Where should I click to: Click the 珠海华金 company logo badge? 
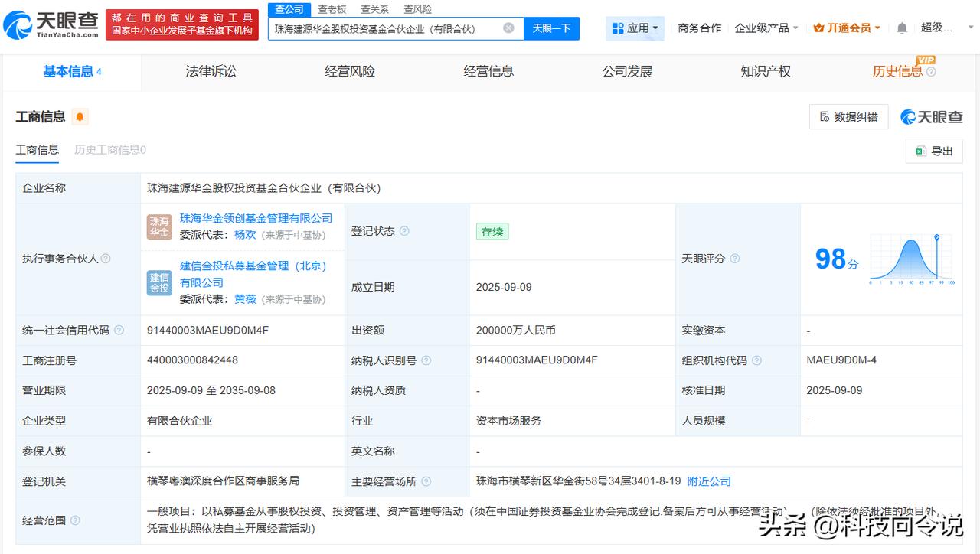click(159, 227)
